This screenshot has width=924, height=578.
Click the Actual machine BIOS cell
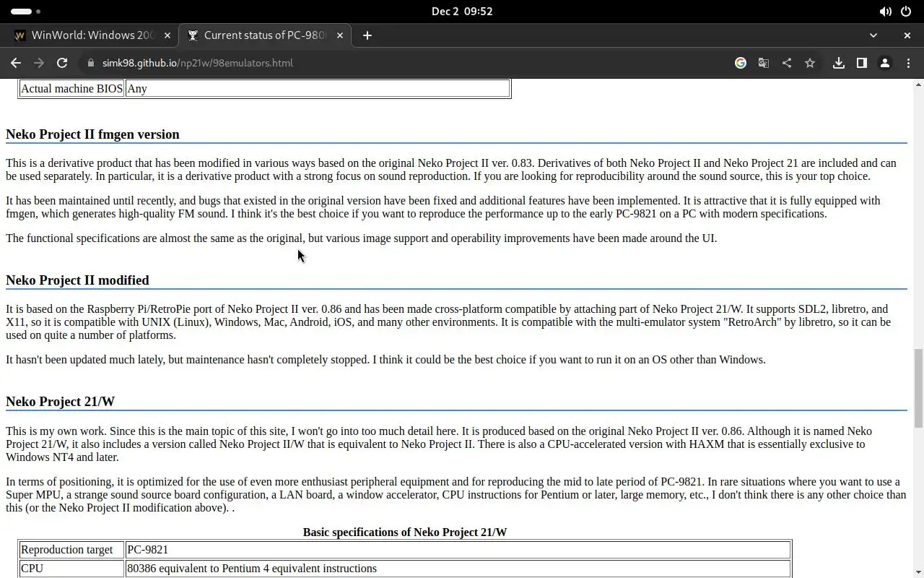point(71,89)
